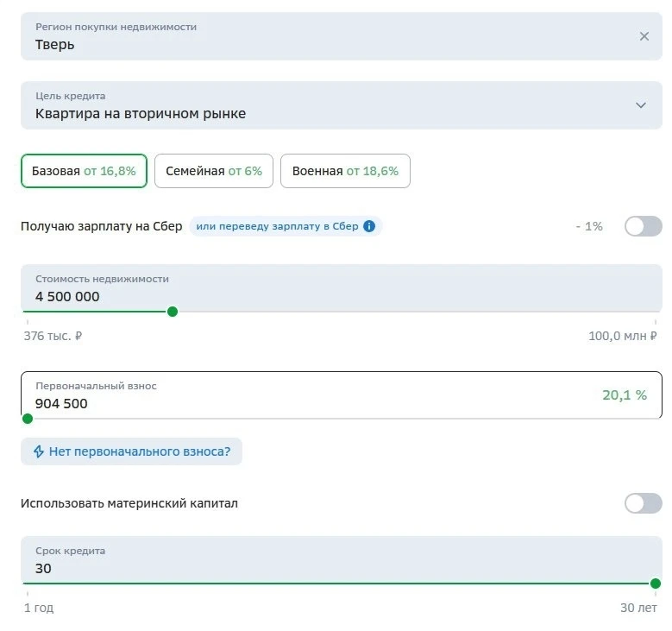This screenshot has width=672, height=631.
Task: Open the 'Цель кредита' dropdown chevron
Action: point(641,105)
